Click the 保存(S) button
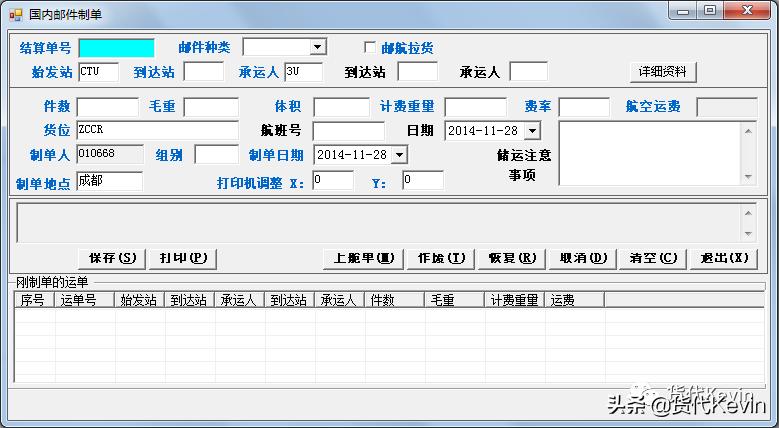The width and height of the screenshot is (779, 428). (112, 258)
